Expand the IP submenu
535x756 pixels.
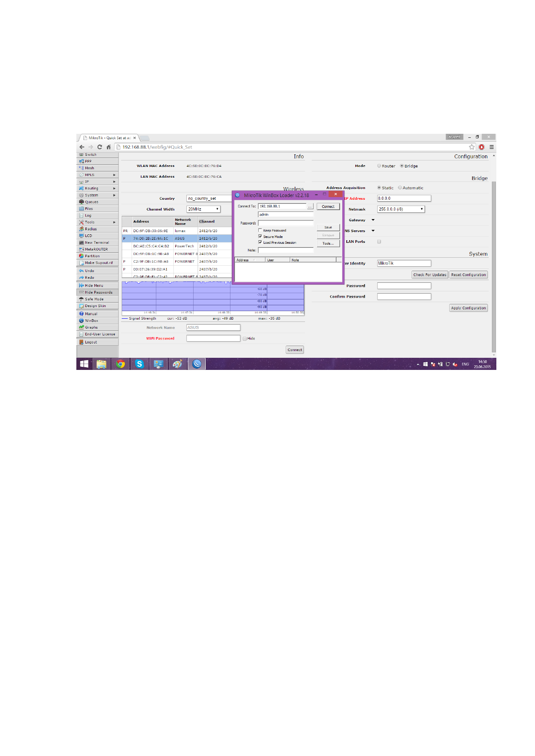tap(97, 182)
